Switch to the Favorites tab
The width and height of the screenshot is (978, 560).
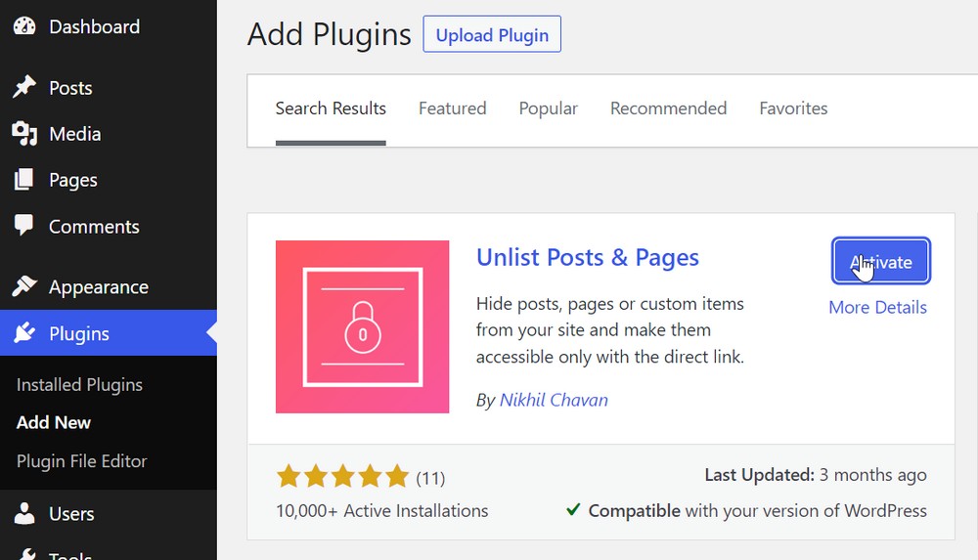793,108
